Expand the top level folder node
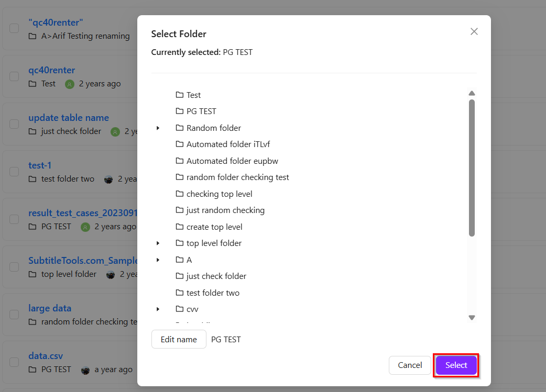 [158, 243]
